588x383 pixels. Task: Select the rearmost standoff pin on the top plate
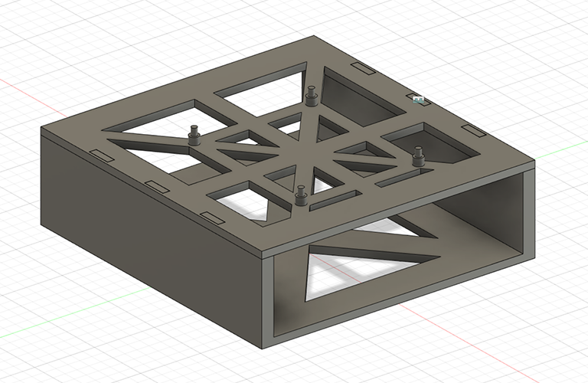(311, 97)
